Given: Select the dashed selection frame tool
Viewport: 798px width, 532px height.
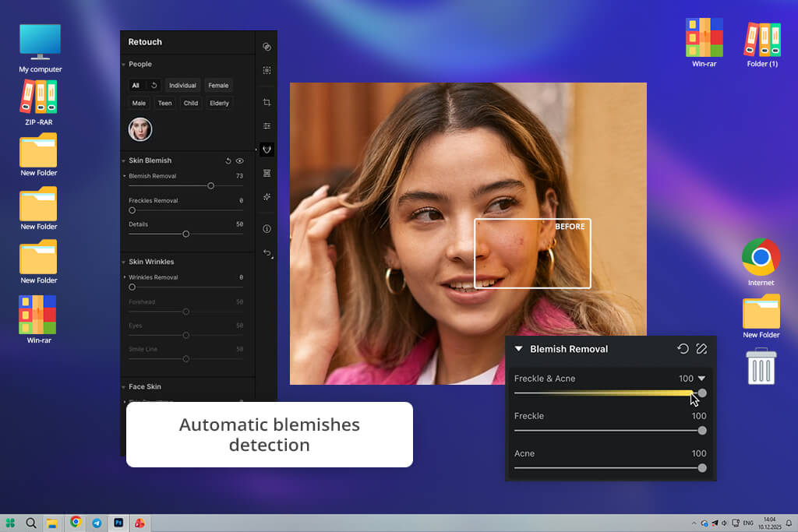Looking at the screenshot, I should tap(267, 70).
